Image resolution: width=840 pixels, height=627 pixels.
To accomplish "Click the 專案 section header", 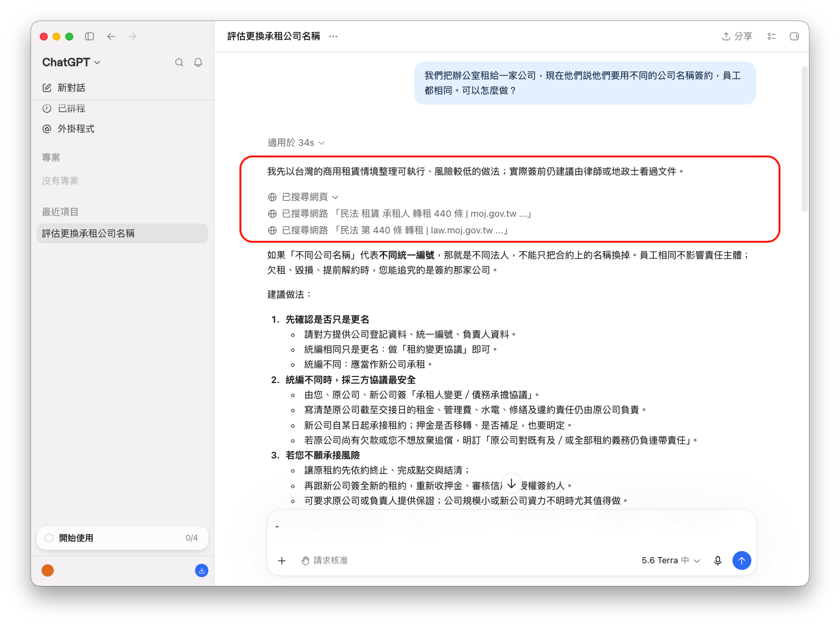I will [51, 157].
